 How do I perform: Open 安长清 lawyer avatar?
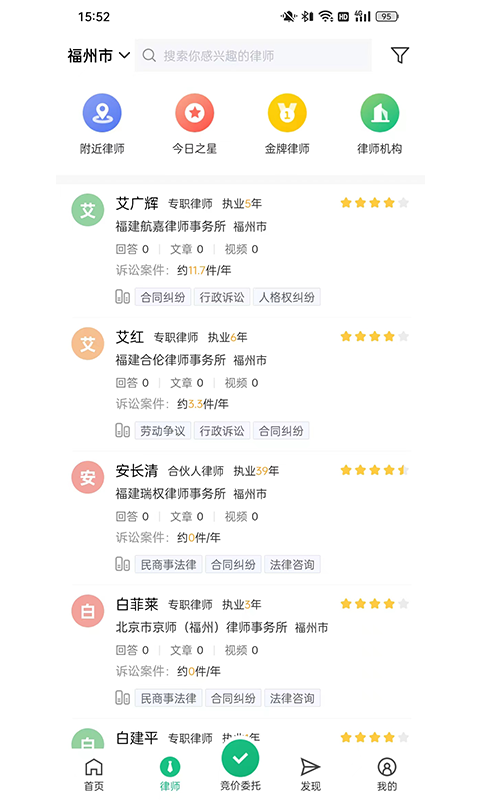pyautogui.click(x=88, y=477)
